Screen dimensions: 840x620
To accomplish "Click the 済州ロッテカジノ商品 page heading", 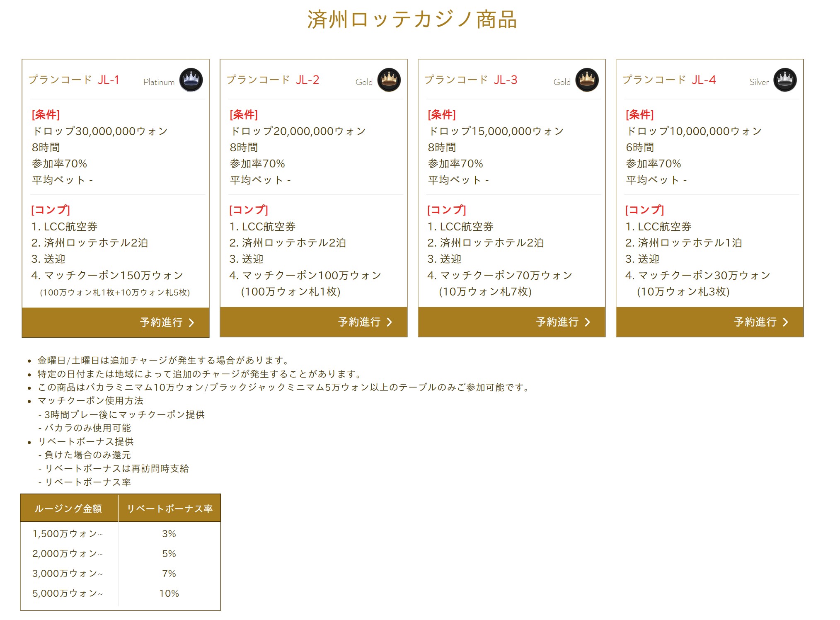I will click(412, 20).
